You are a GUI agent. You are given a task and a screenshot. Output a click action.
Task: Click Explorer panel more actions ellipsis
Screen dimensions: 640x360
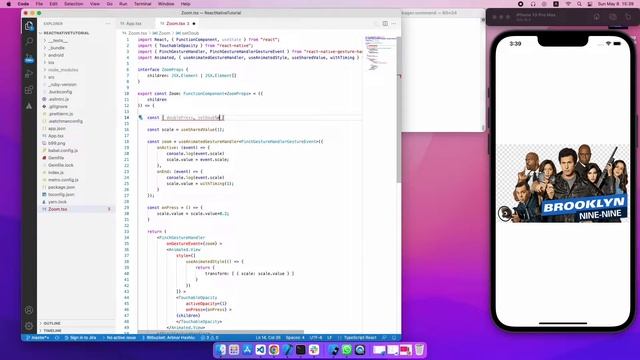click(x=108, y=24)
